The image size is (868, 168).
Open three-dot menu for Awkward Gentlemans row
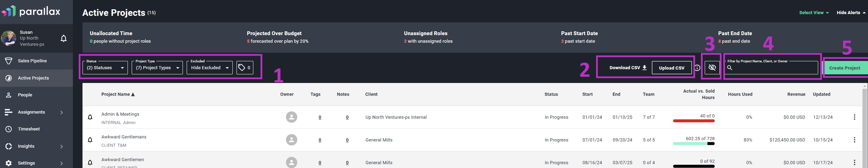854,140
